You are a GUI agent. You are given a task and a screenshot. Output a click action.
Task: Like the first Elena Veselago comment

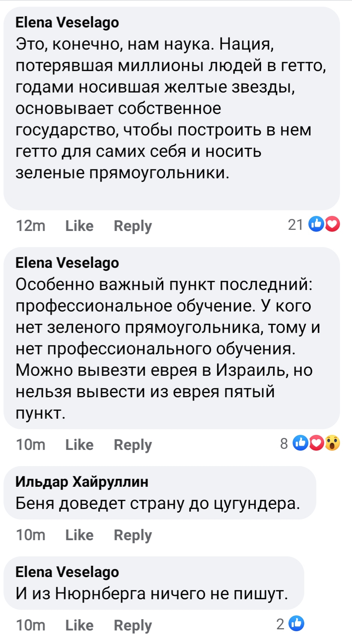point(79,226)
